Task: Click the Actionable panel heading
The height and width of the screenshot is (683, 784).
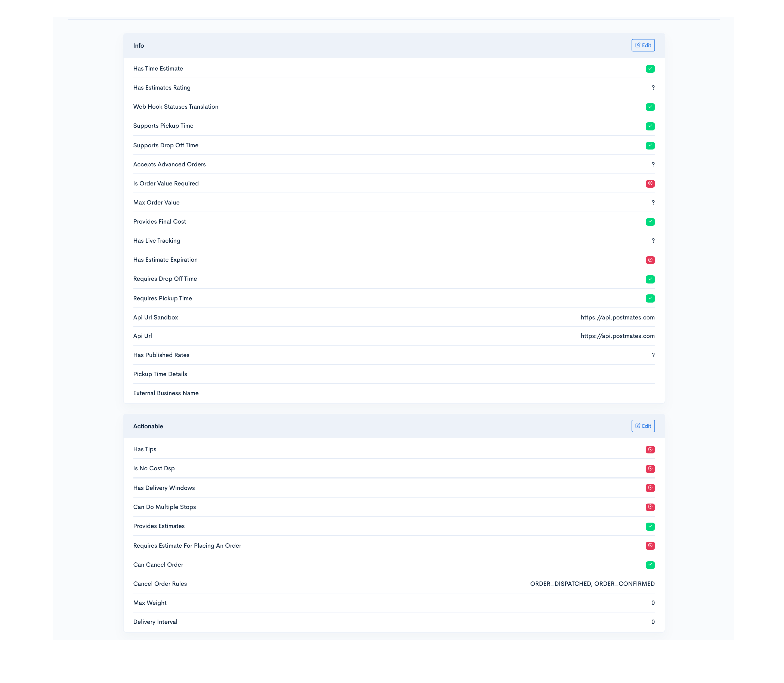Action: tap(148, 426)
